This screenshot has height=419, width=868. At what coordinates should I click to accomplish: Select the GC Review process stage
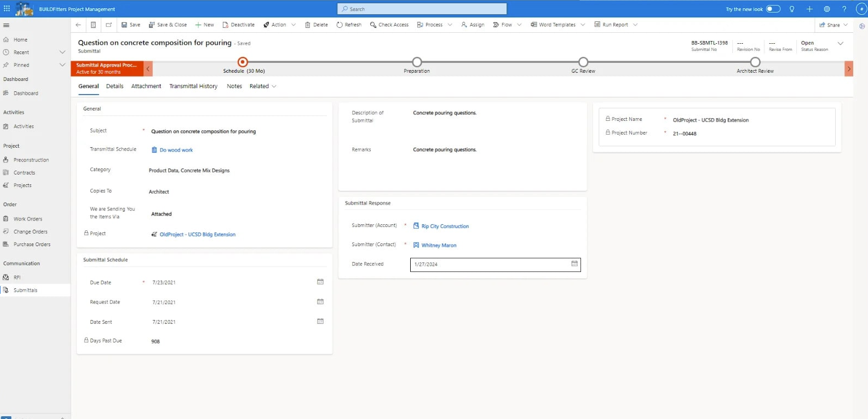pyautogui.click(x=584, y=62)
